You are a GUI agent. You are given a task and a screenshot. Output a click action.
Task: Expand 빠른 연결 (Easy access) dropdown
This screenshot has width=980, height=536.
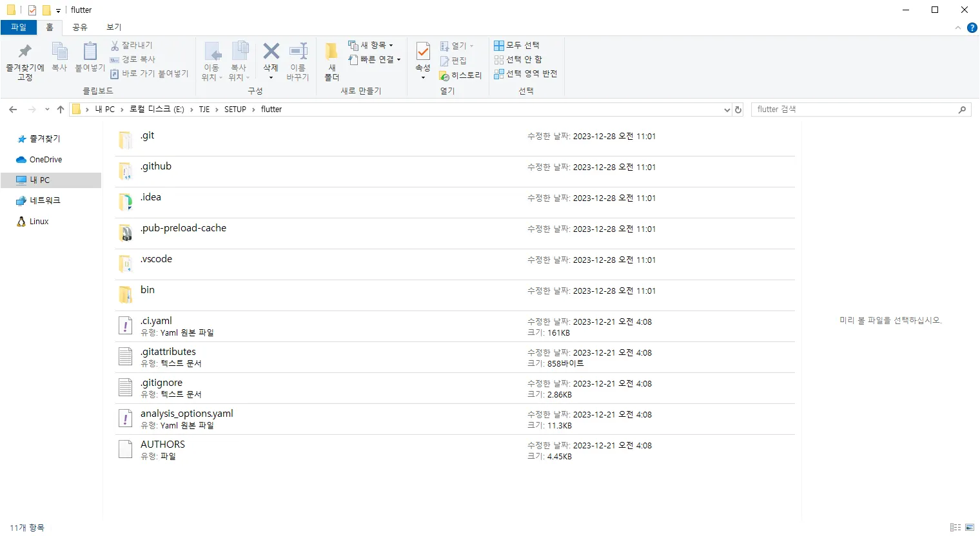tap(375, 59)
